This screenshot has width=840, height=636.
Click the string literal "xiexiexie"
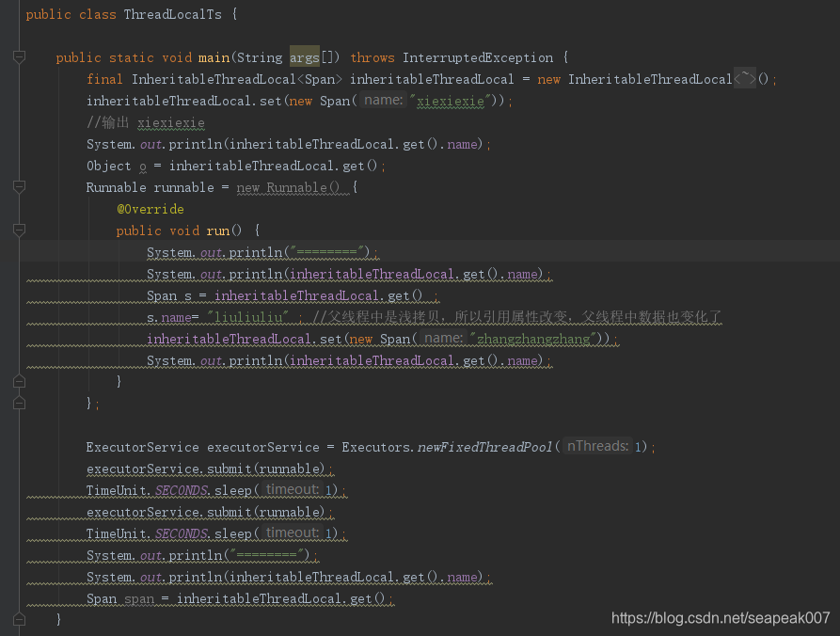coord(451,101)
